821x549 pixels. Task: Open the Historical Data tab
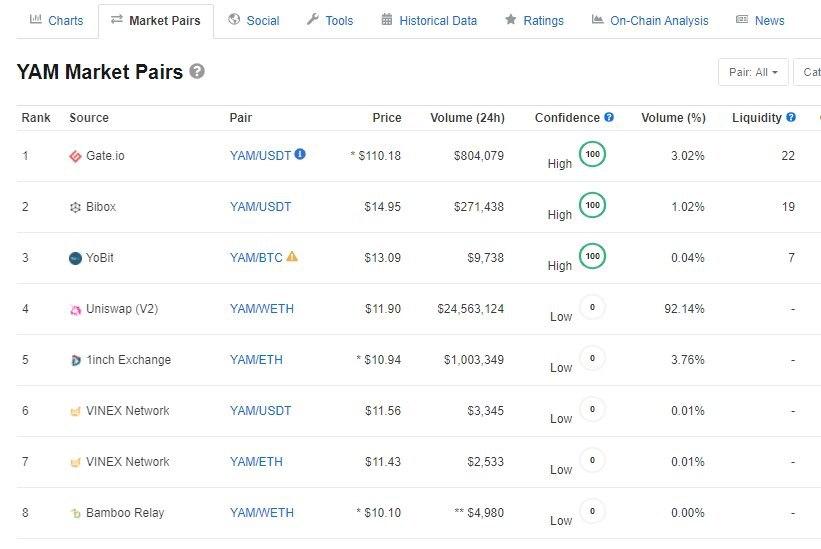(x=429, y=20)
